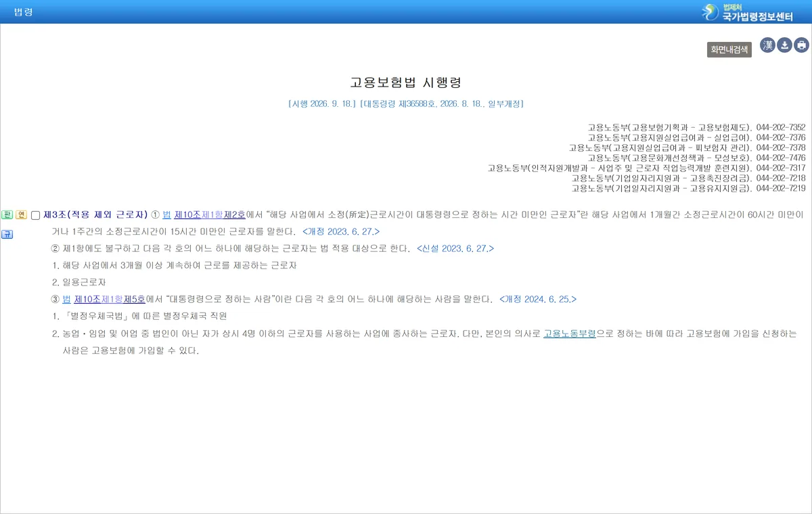Click the contact line ending 044-202-7219
Screen dimensions: 812x514
688,188
